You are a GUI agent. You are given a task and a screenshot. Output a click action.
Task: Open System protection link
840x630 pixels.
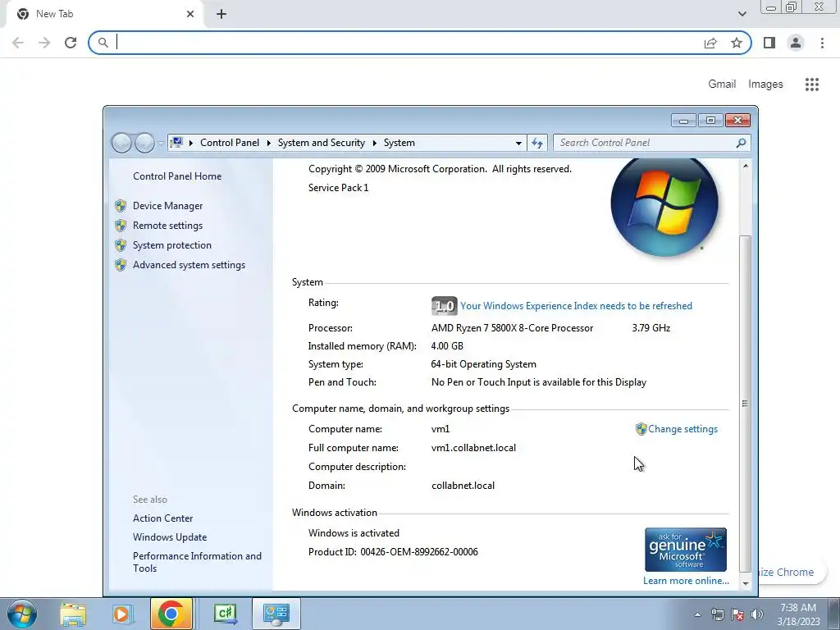pyautogui.click(x=172, y=244)
